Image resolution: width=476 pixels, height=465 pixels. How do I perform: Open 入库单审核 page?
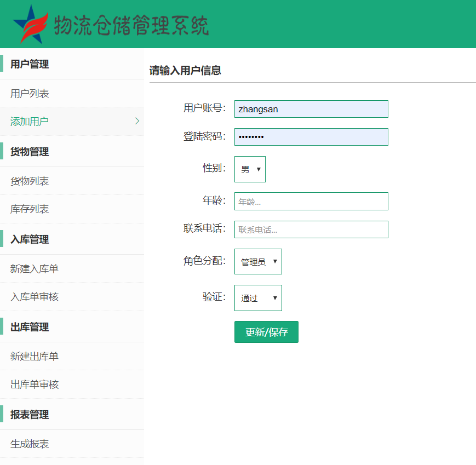[x=72, y=297]
